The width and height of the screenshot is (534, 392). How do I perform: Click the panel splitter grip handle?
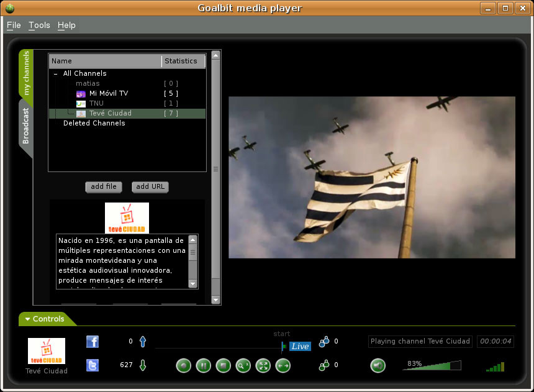[215, 169]
